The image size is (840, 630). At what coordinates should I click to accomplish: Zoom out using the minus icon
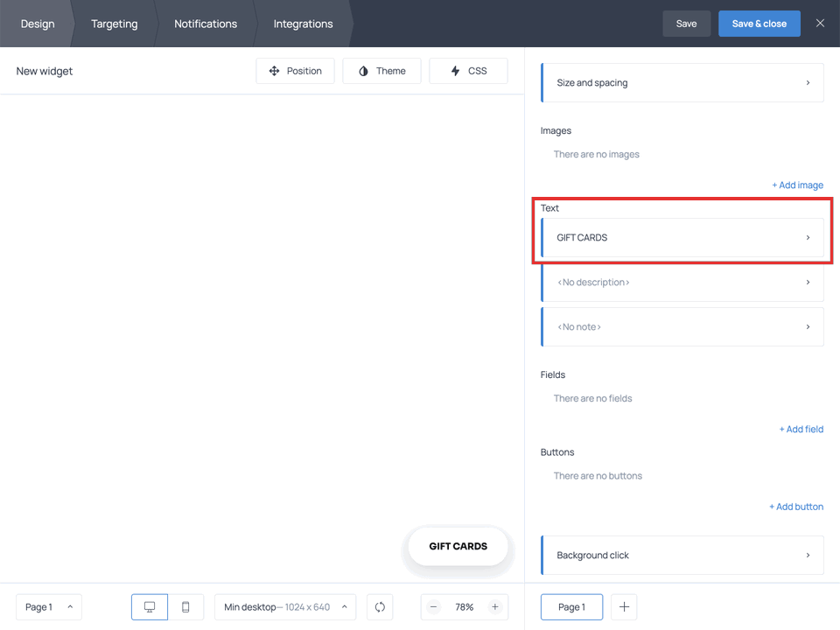pos(433,606)
